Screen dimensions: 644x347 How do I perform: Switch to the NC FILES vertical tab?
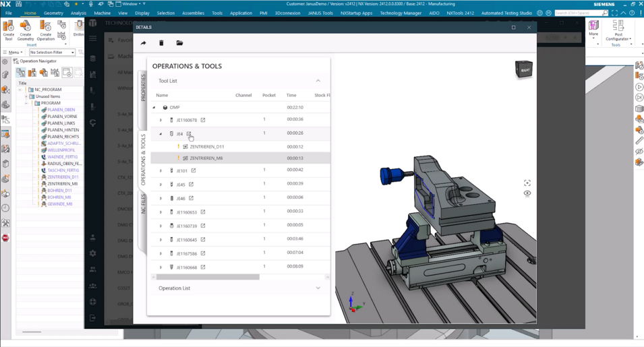(143, 204)
